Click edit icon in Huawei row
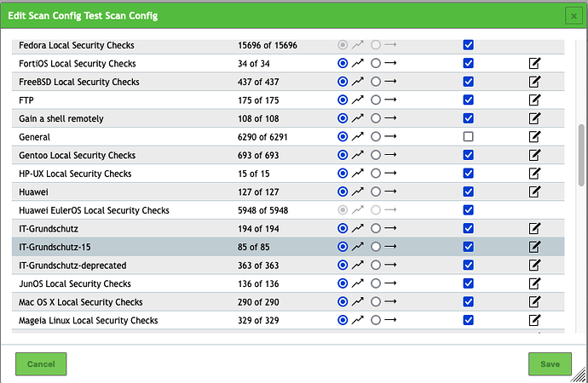This screenshot has width=588, height=383. click(534, 191)
